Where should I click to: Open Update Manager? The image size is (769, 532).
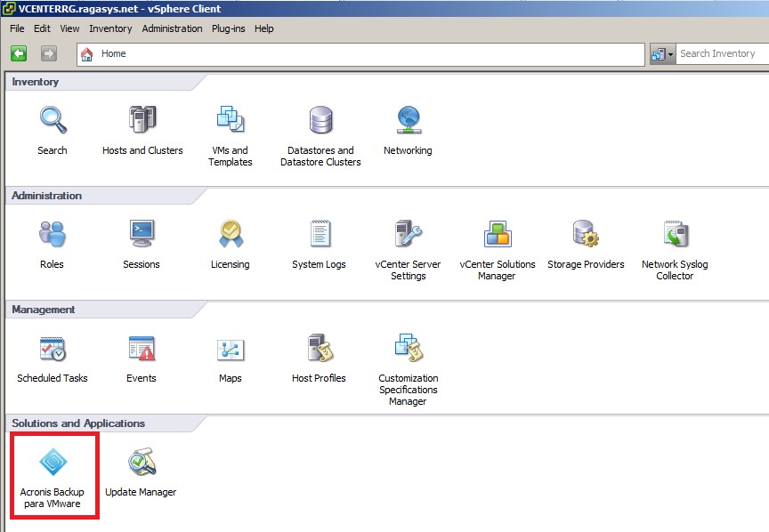click(x=141, y=462)
